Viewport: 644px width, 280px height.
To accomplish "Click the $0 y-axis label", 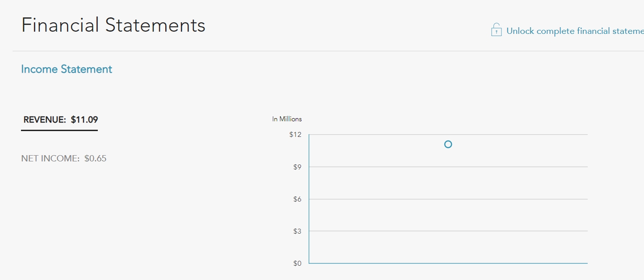I will click(297, 264).
